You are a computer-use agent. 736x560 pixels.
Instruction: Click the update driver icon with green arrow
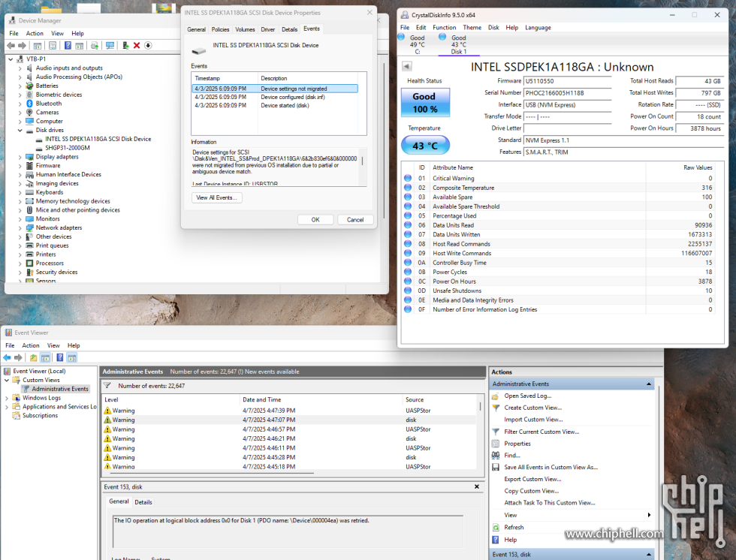point(125,46)
